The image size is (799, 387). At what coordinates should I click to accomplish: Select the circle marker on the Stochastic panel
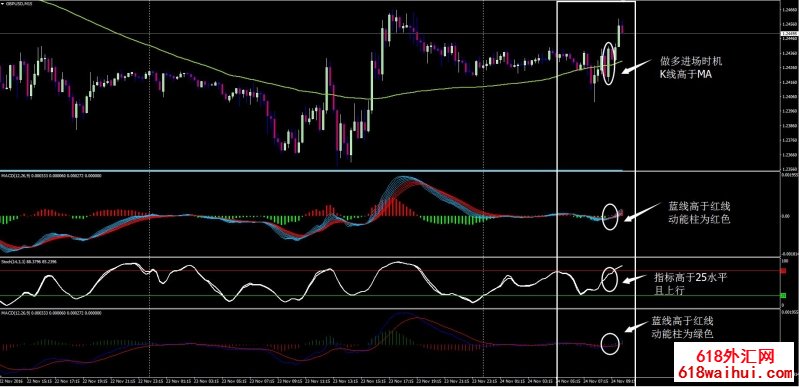point(610,279)
